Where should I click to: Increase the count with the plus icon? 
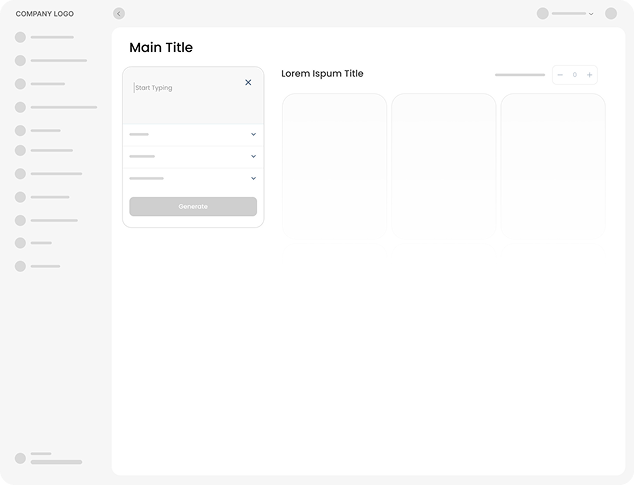pyautogui.click(x=589, y=75)
